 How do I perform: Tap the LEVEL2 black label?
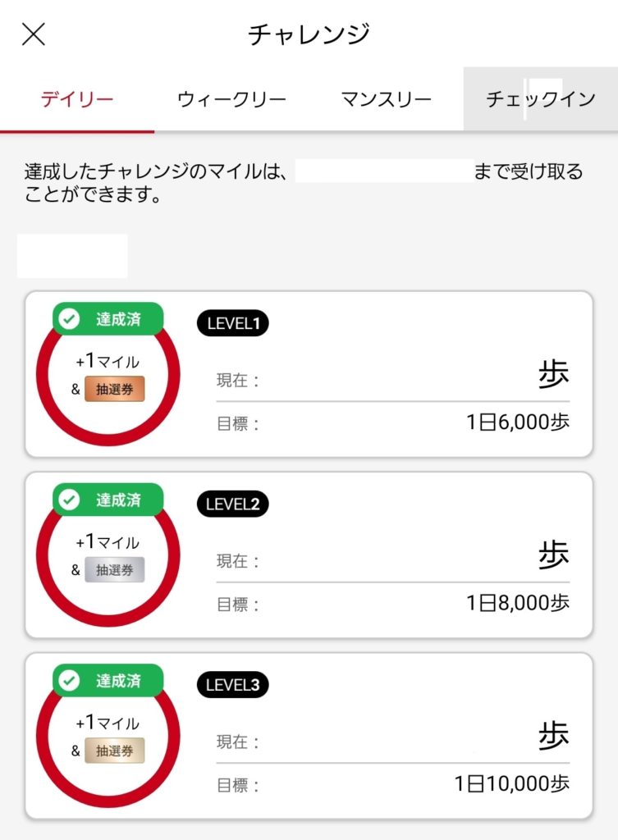pyautogui.click(x=232, y=504)
